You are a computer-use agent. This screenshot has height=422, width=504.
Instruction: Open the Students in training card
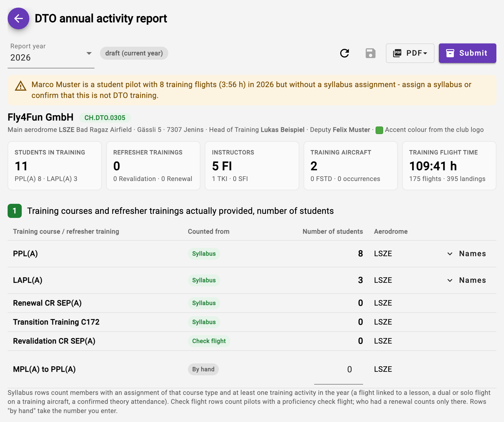click(x=55, y=166)
